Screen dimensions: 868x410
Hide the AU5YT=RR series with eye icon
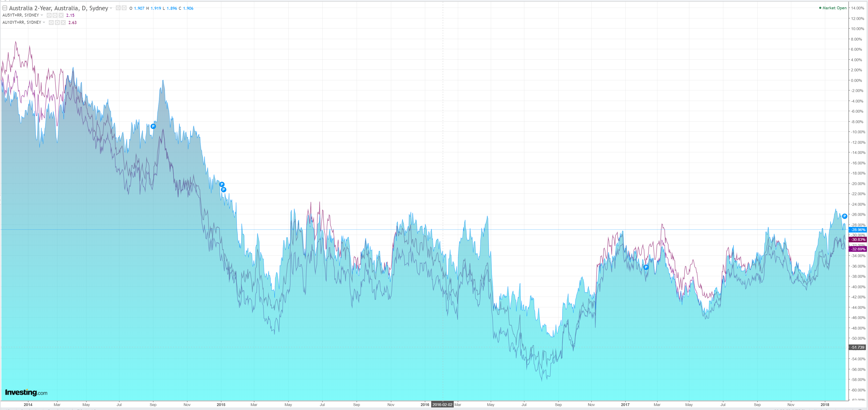coord(49,15)
